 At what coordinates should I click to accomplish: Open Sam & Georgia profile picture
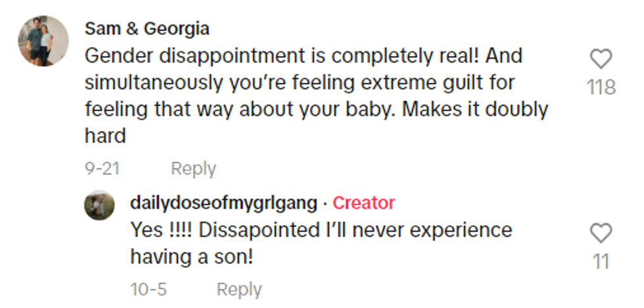pos(43,41)
